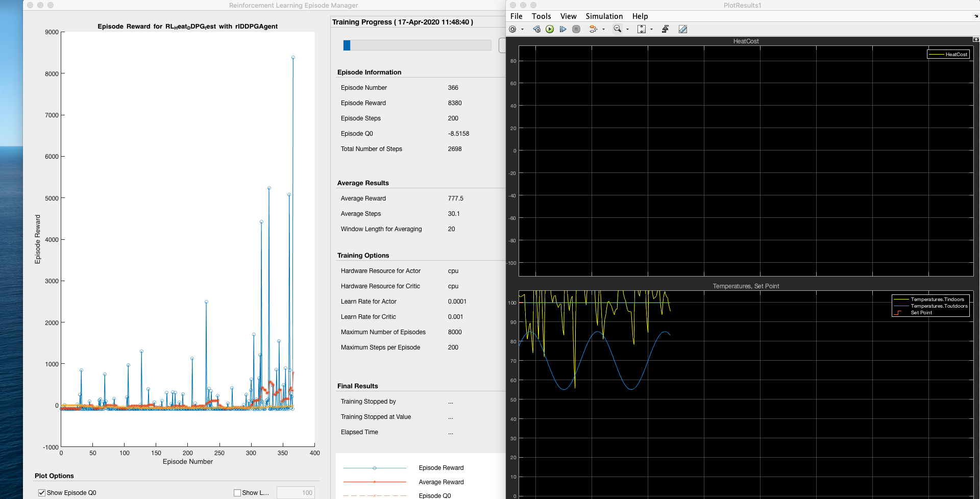Click the Episode Information section header

click(x=369, y=72)
